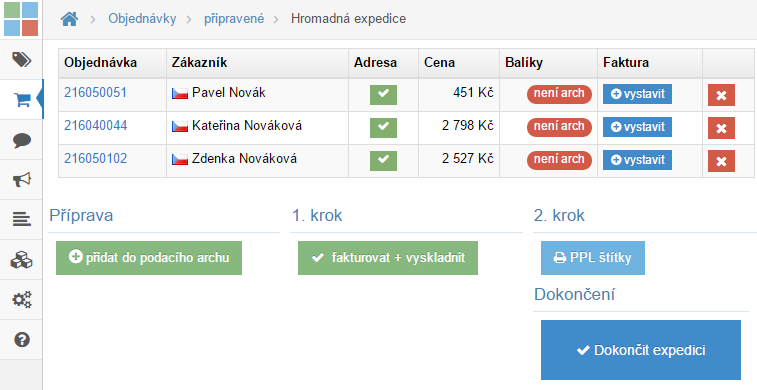Go to home via house icon
This screenshot has width=757, height=390.
[69, 19]
